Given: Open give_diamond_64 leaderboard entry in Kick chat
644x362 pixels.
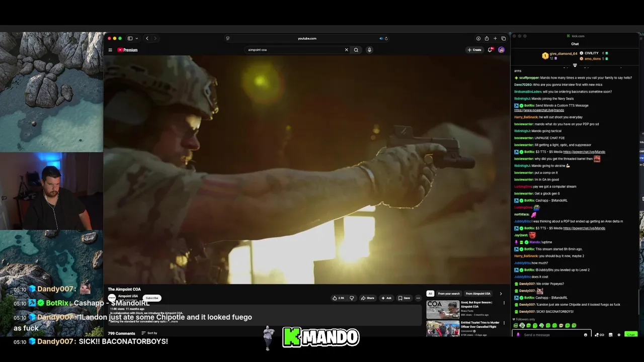Looking at the screenshot, I should (x=560, y=55).
